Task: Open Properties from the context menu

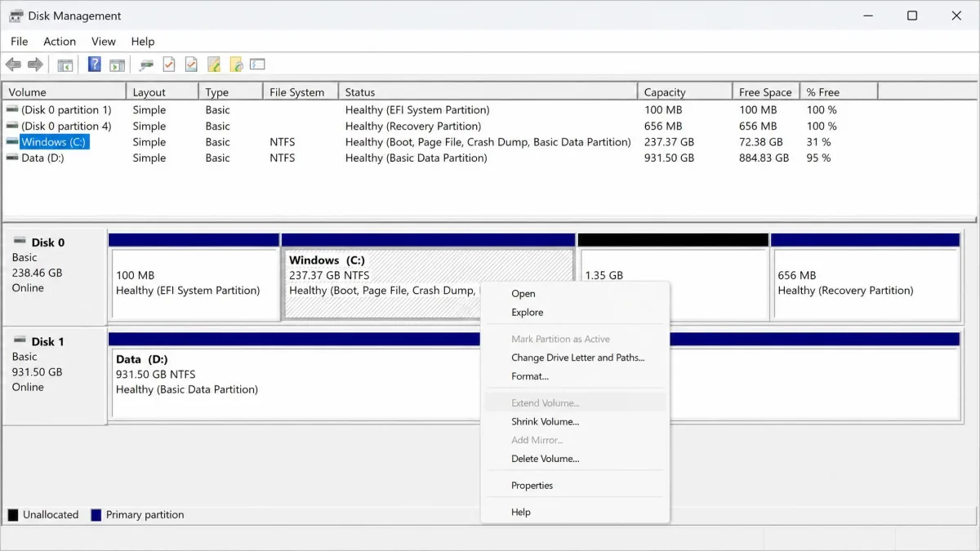Action: coord(575,486)
